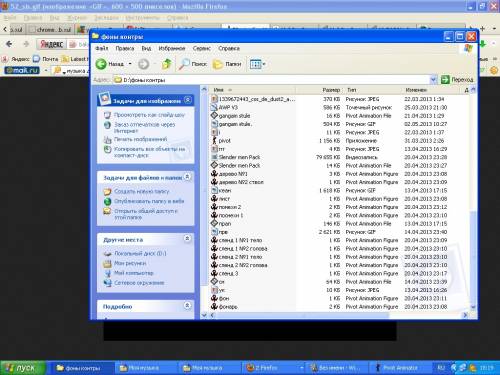The height and width of the screenshot is (375, 500).
Task: Select the Slender men Pack video file
Action: (x=236, y=157)
